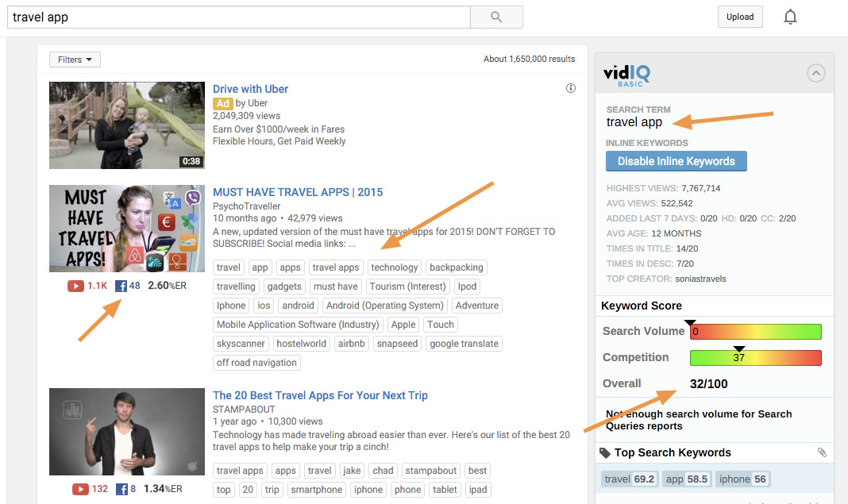Disable Inline Keywords button
Screen dimensions: 848x504
pyautogui.click(x=676, y=161)
